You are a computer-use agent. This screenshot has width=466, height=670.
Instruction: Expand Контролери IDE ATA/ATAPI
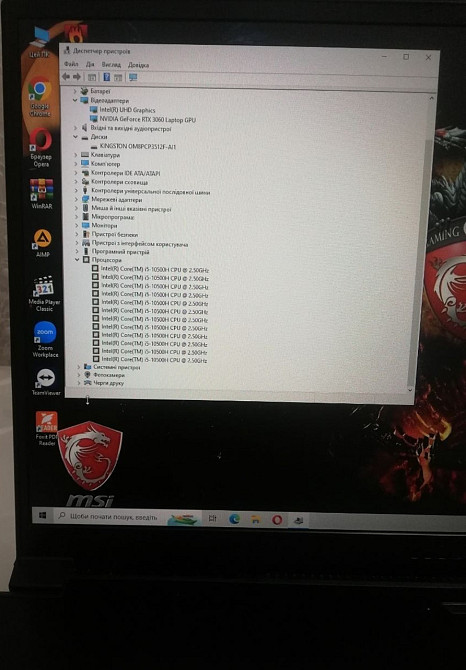[x=76, y=173]
